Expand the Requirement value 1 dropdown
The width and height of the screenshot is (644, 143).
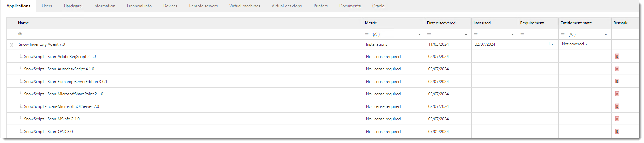(552, 44)
